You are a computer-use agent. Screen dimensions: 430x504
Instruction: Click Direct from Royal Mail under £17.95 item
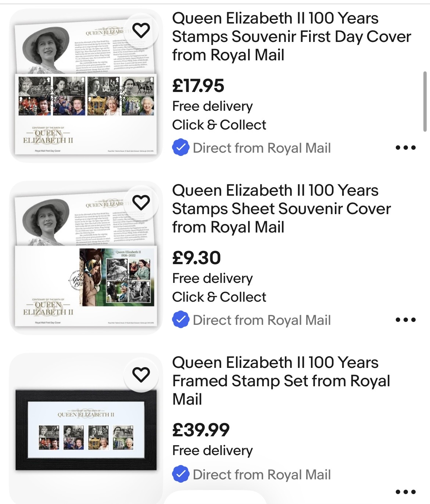262,148
